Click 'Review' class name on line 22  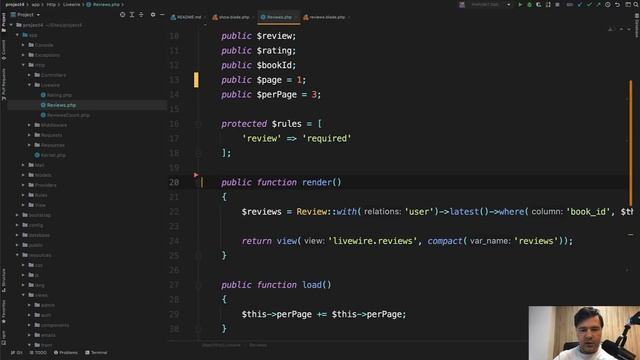313,212
